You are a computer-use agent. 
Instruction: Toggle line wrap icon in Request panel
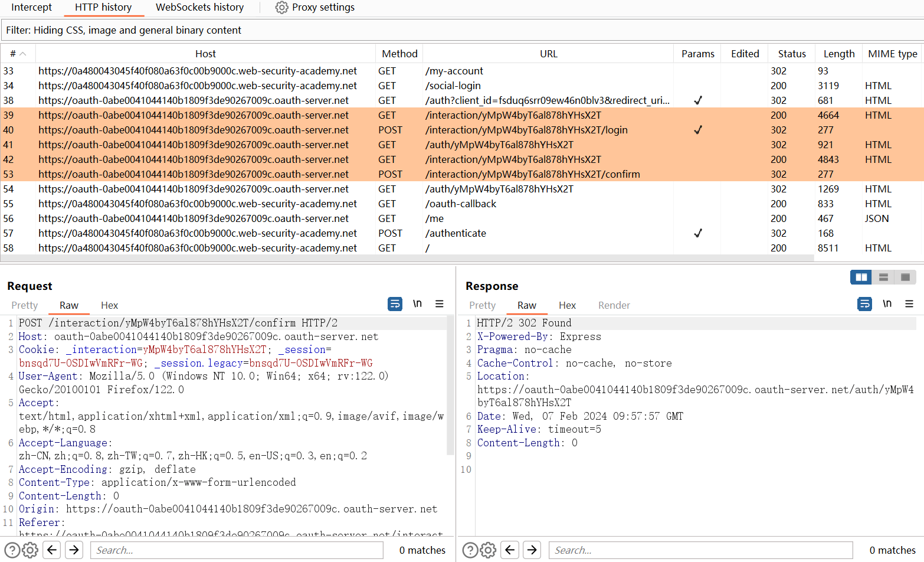pos(395,304)
